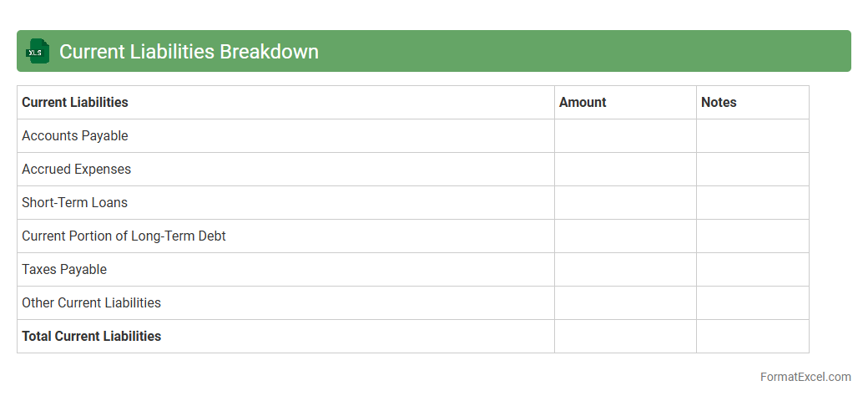Select the Amount column header
The width and height of the screenshot is (868, 401).
(583, 102)
